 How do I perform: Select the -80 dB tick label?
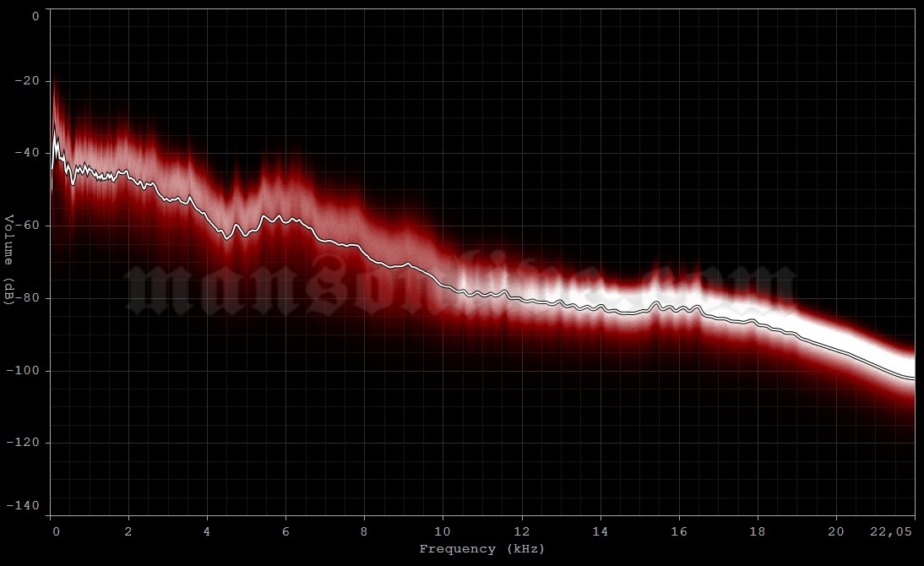pyautogui.click(x=26, y=296)
